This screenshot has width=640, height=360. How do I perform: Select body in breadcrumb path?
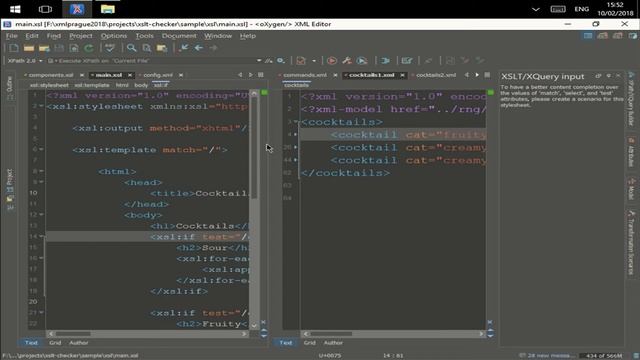pyautogui.click(x=141, y=85)
